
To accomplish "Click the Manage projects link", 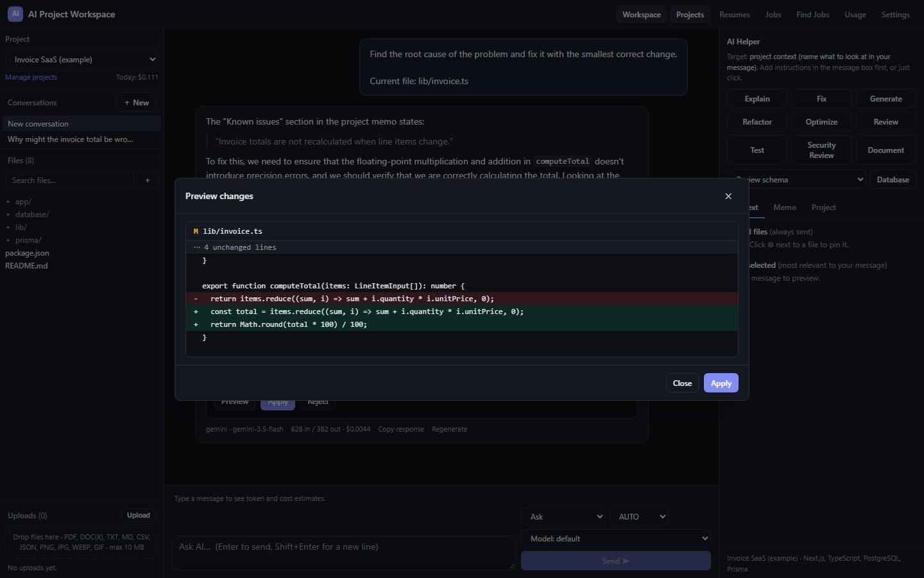I will (x=31, y=77).
